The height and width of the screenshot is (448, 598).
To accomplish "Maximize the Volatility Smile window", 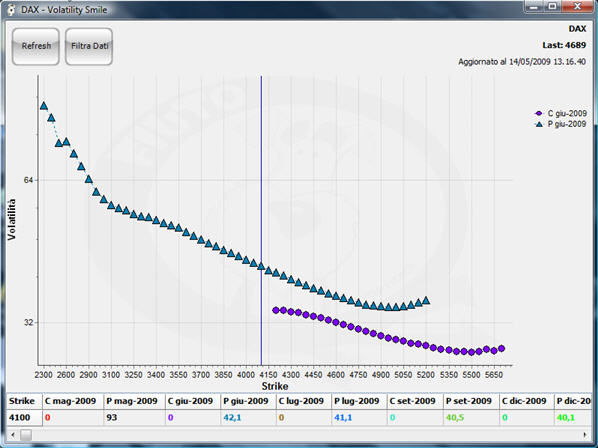I will click(552, 6).
